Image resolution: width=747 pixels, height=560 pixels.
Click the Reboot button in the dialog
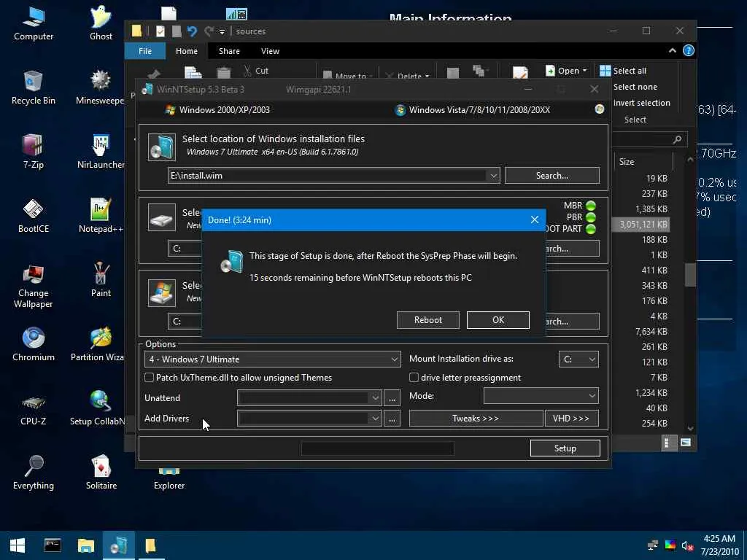(x=427, y=320)
